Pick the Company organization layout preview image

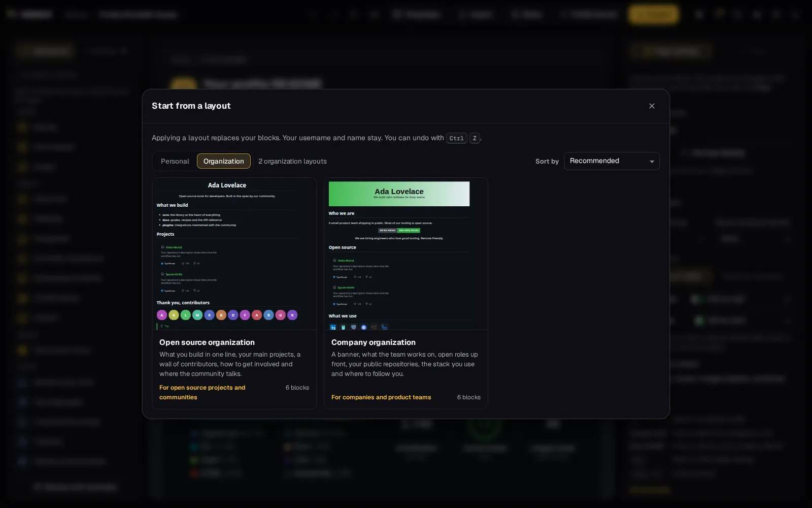coord(406,254)
